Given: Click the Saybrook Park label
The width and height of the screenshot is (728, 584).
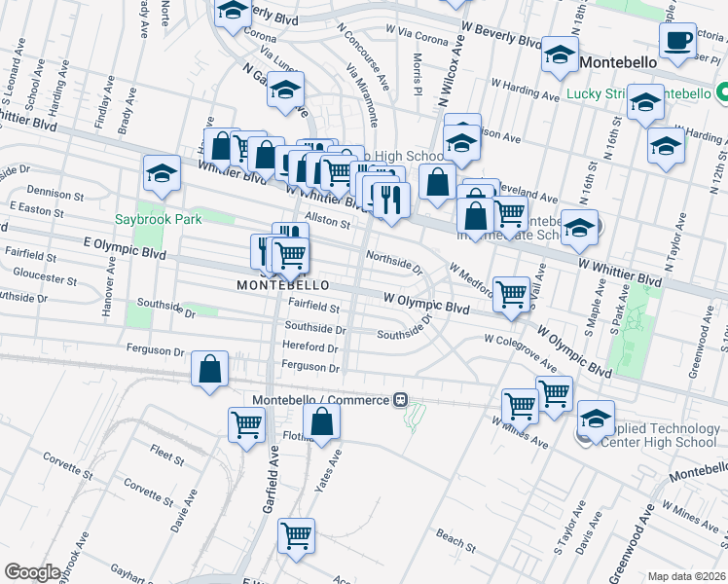Looking at the screenshot, I should (159, 219).
